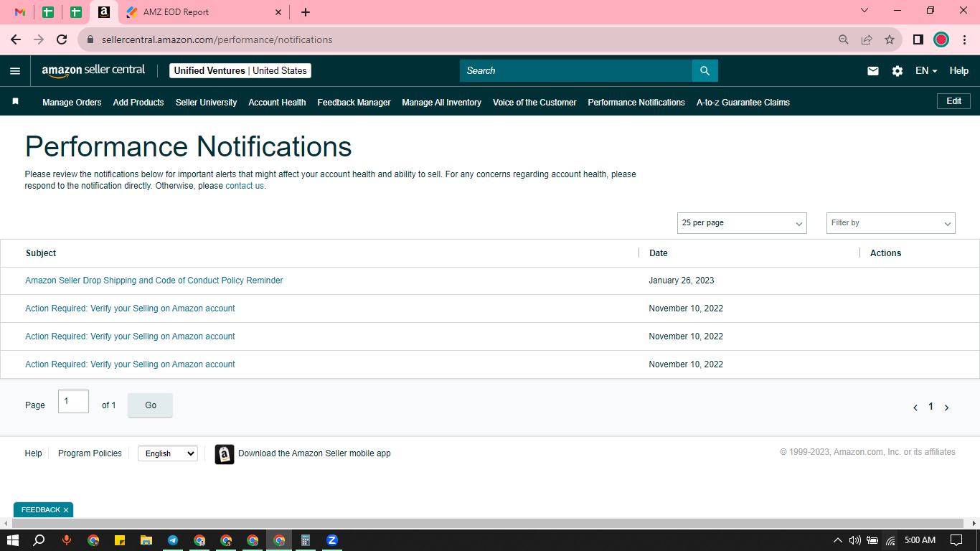Viewport: 980px width, 551px height.
Task: Open Windows taskbar search
Action: click(x=39, y=540)
